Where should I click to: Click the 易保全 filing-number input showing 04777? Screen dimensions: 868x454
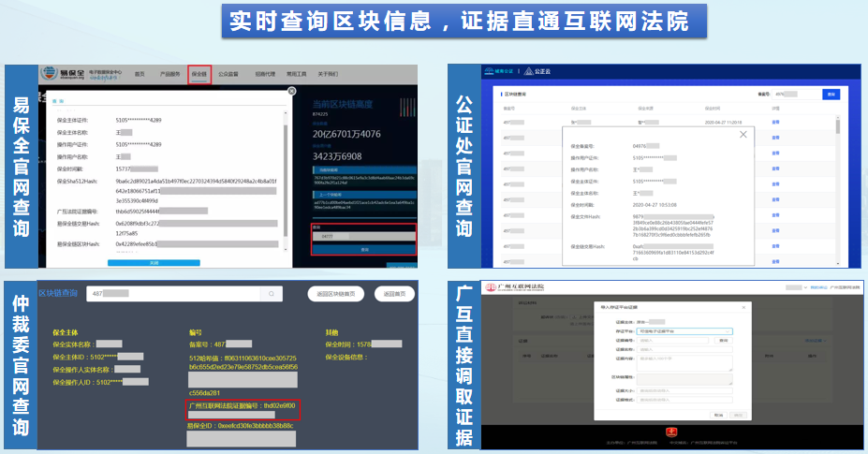tap(364, 237)
